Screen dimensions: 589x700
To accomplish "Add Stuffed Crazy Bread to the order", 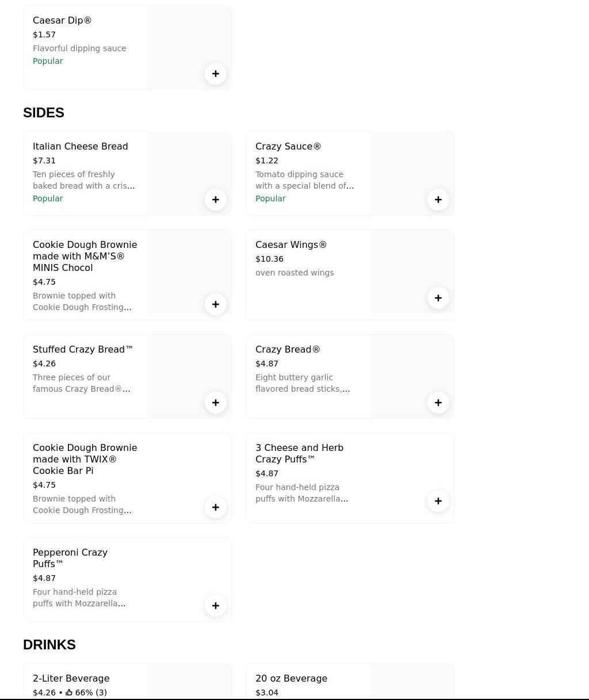I will (x=216, y=403).
